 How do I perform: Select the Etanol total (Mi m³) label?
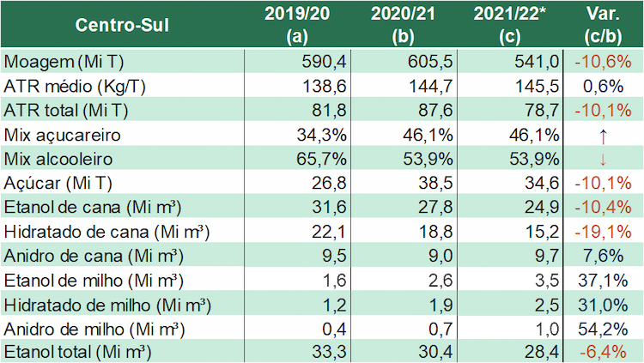(x=77, y=352)
